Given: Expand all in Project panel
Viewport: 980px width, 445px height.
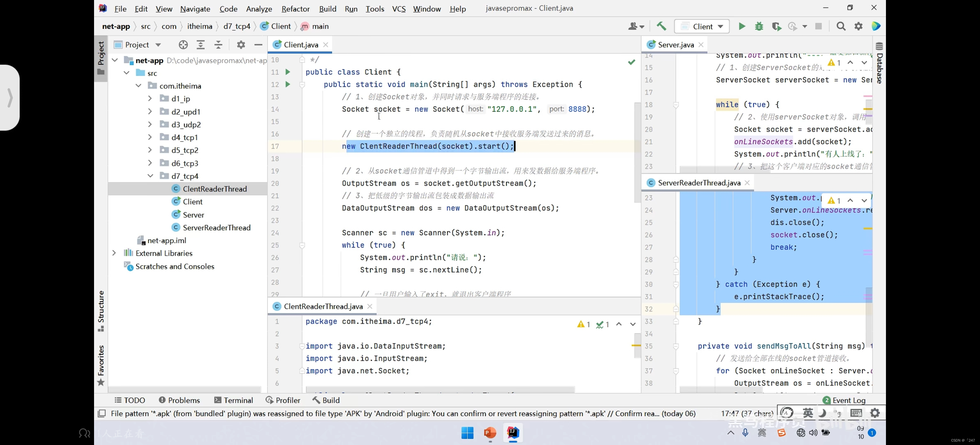Looking at the screenshot, I should [x=200, y=45].
